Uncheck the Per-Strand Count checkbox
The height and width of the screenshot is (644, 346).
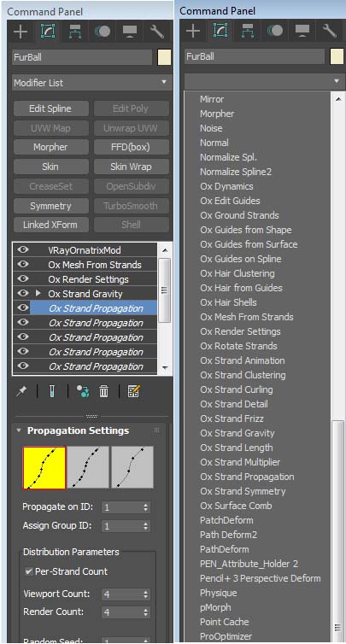[x=29, y=571]
